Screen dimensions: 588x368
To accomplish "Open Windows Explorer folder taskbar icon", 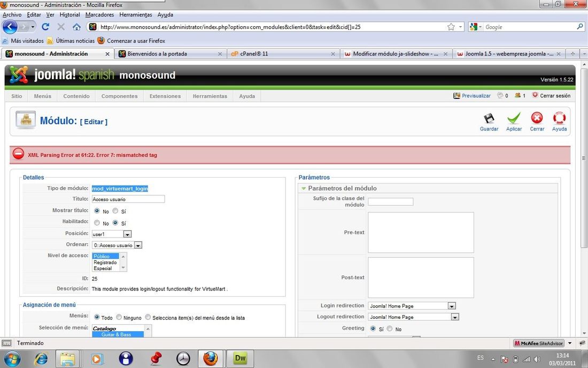I will (x=67, y=359).
